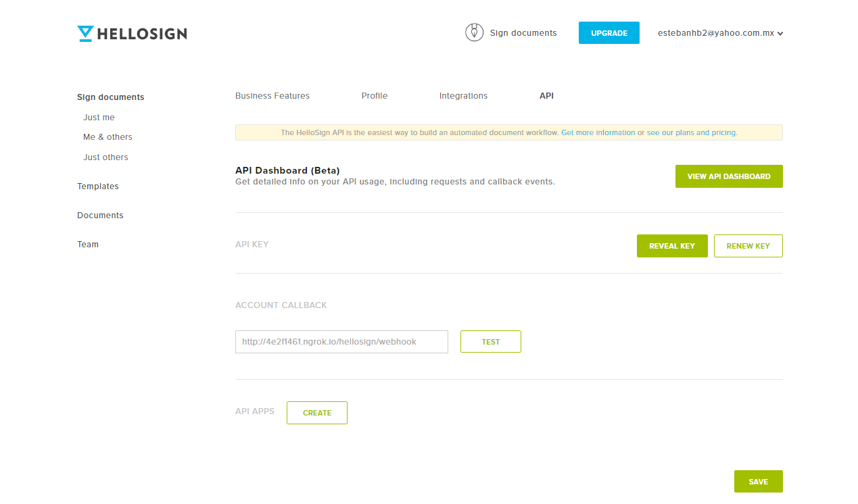Switch to the Integrations tab
Screen dimensions: 858x504
pos(463,96)
